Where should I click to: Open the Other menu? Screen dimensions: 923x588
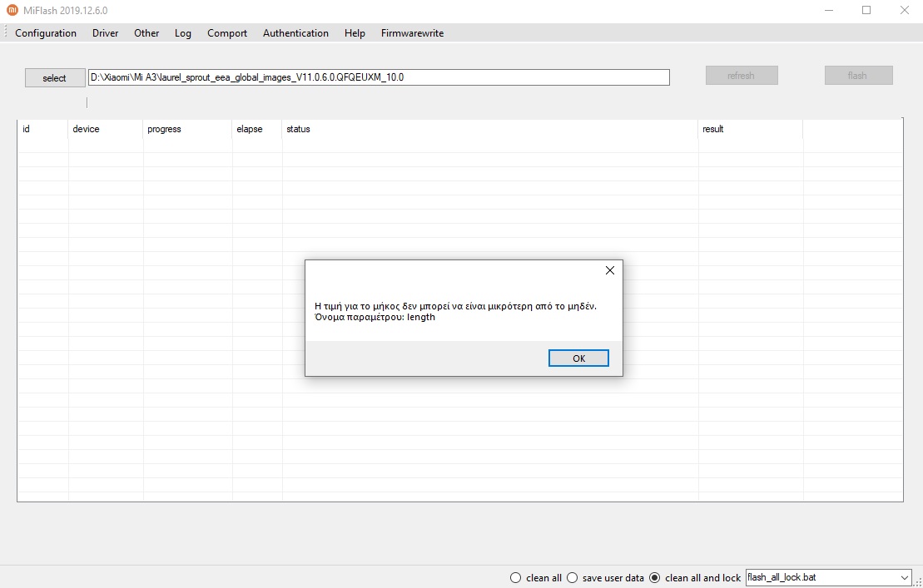click(146, 33)
